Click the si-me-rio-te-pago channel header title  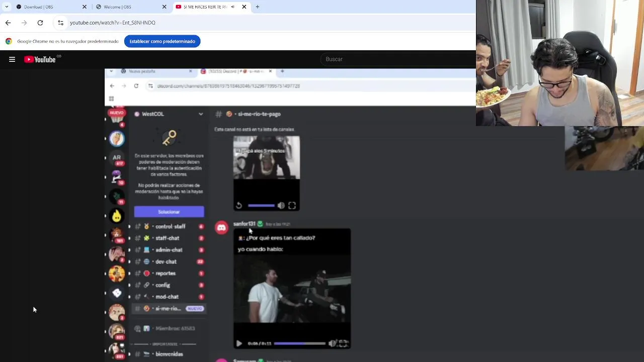coord(259,114)
